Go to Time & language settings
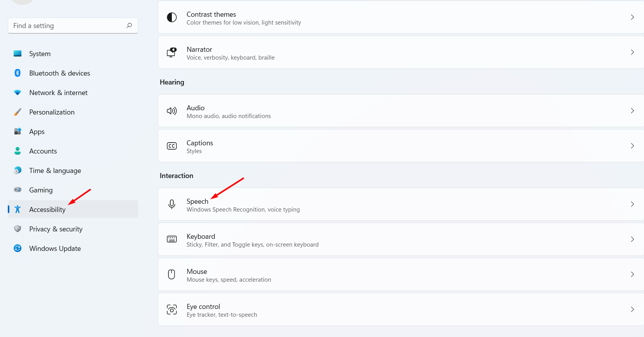The height and width of the screenshot is (337, 644). tap(55, 171)
